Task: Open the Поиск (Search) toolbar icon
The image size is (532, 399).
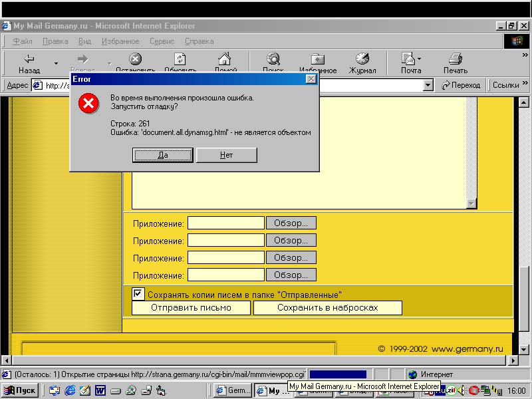Action: 273,59
